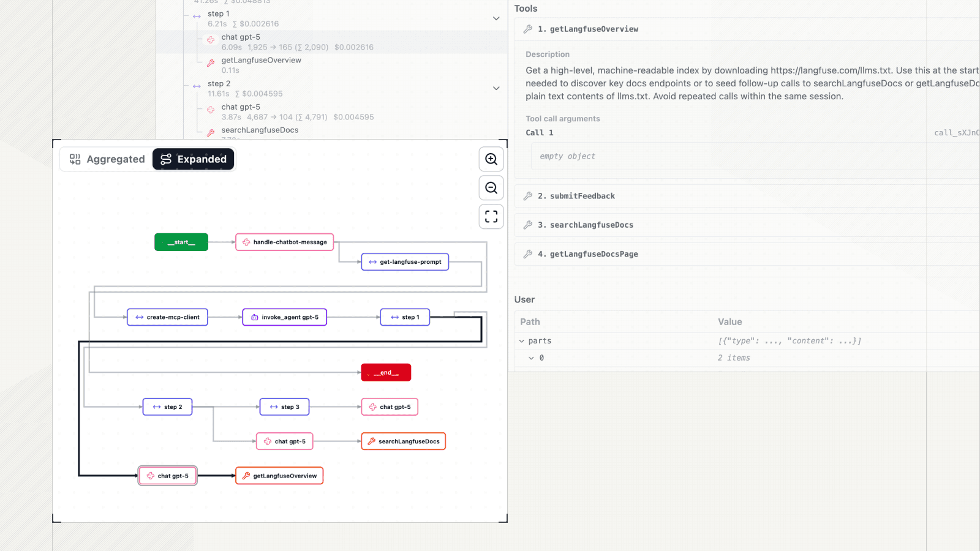Expand tool 3. searchLangfuseDocs
This screenshot has width=980, height=551.
(x=747, y=225)
